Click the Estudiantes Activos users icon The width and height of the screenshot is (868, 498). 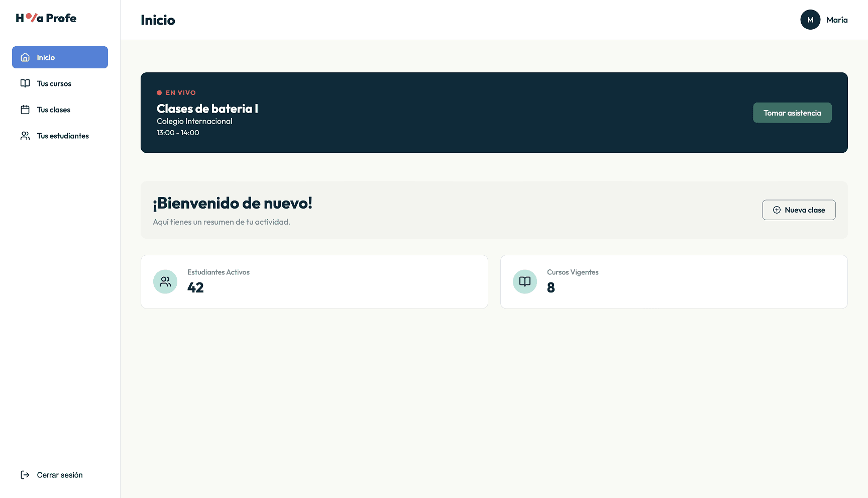point(165,282)
